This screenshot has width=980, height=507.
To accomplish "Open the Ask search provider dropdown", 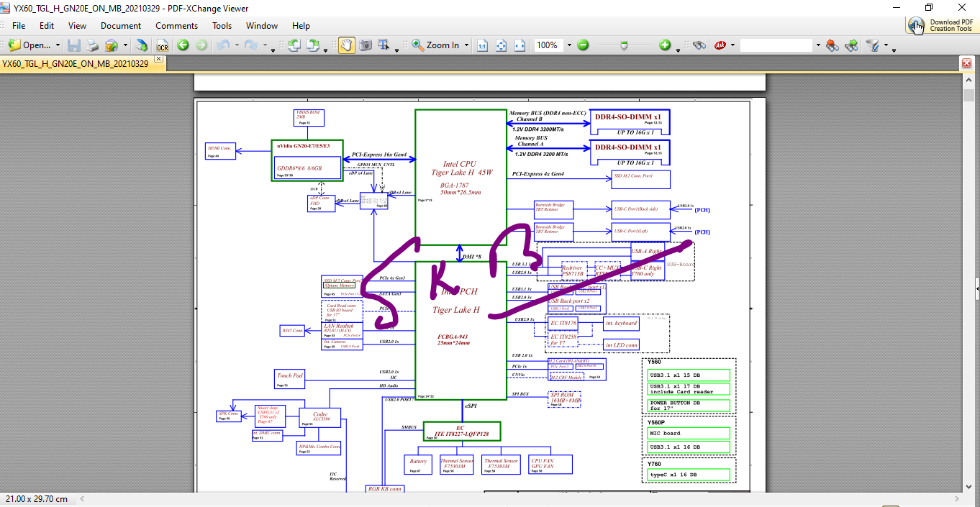I will pos(732,45).
